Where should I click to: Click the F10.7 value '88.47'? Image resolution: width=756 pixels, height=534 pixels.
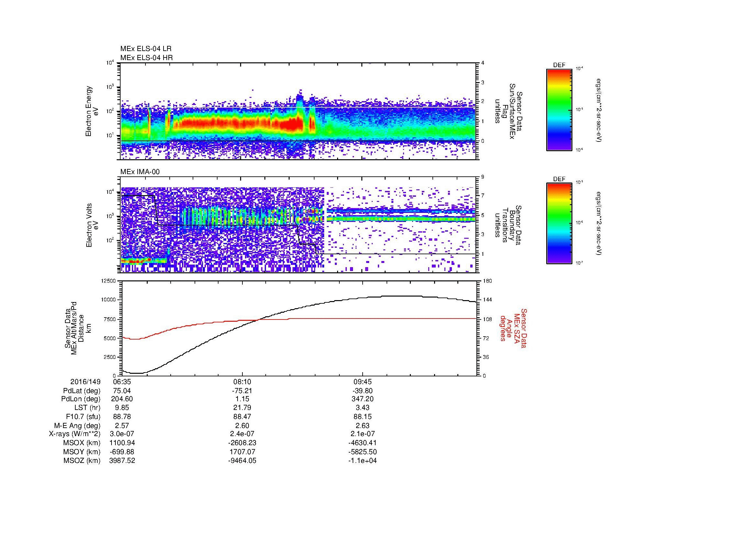click(242, 416)
